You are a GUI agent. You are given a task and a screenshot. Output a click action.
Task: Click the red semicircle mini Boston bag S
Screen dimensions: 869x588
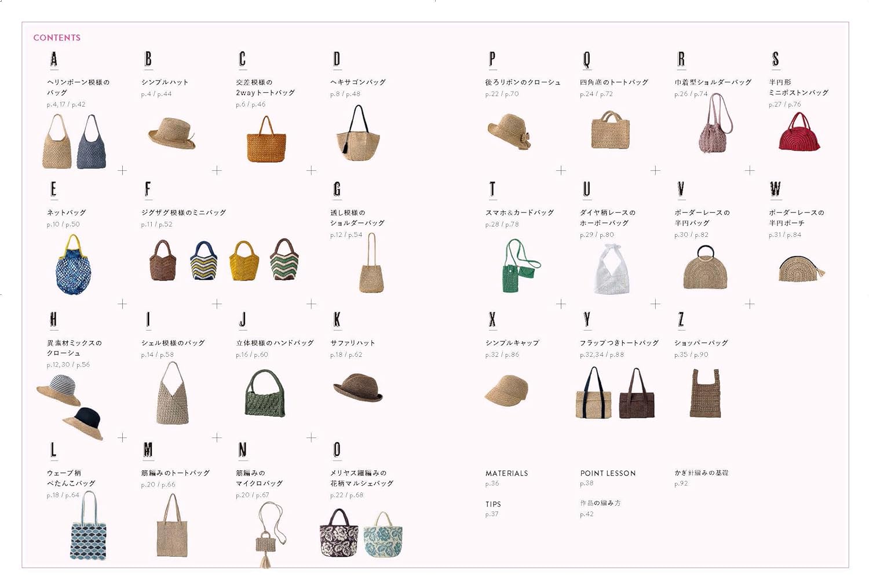click(x=799, y=132)
